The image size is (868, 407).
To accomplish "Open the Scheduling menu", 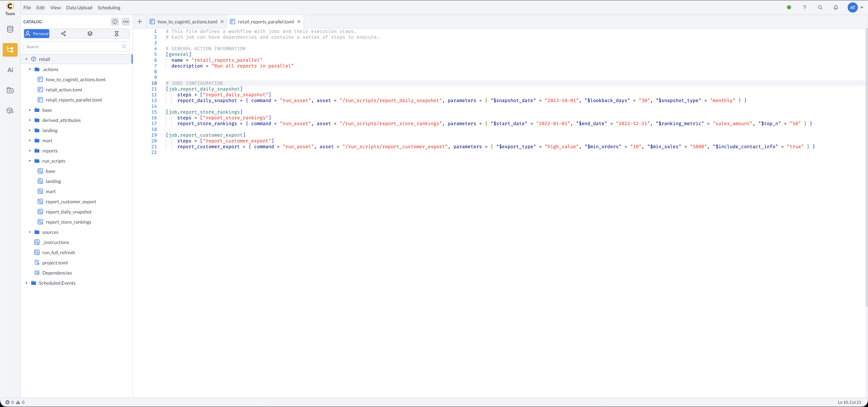I will 108,7.
